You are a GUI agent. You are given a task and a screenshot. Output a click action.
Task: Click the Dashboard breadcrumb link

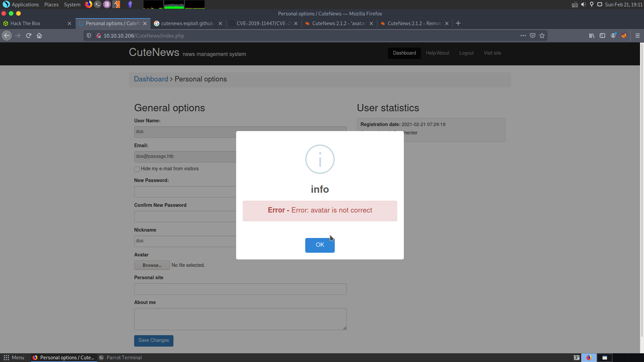tap(151, 79)
